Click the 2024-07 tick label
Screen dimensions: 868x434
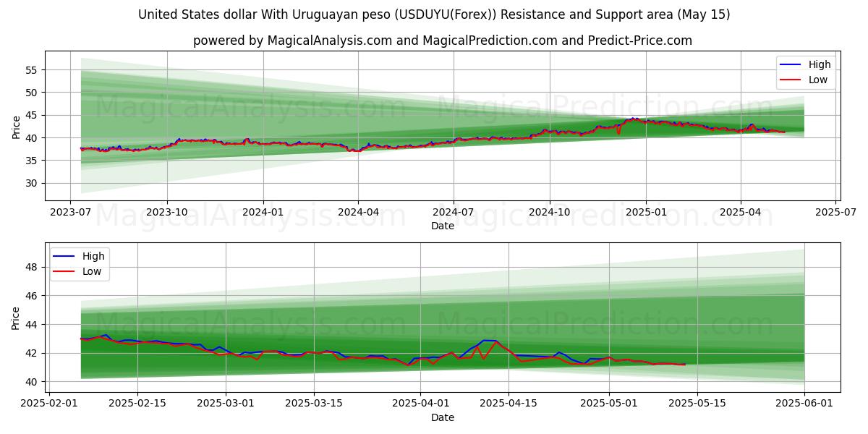tap(454, 213)
